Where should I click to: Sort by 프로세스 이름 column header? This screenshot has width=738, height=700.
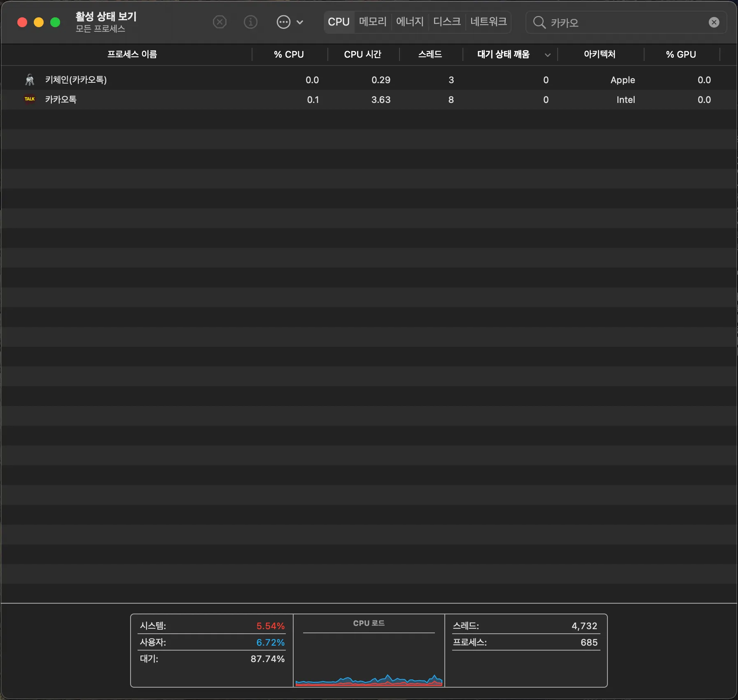click(x=132, y=54)
